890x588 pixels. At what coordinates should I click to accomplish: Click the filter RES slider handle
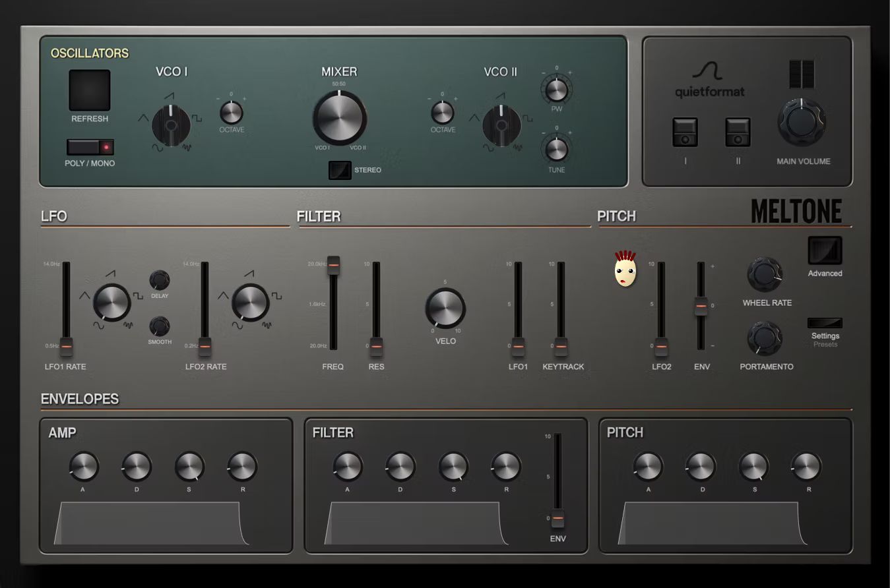(x=376, y=346)
